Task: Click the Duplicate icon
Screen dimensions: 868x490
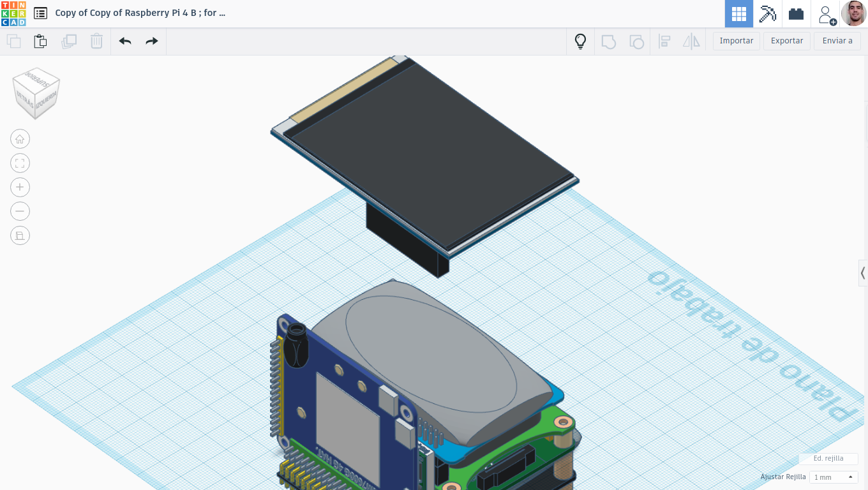Action: pos(68,41)
